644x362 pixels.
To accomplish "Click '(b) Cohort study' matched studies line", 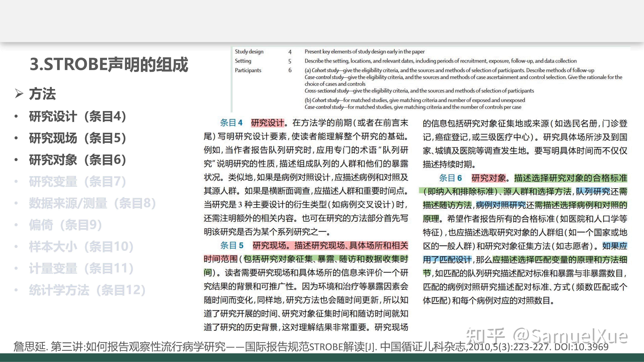I will coord(415,100).
